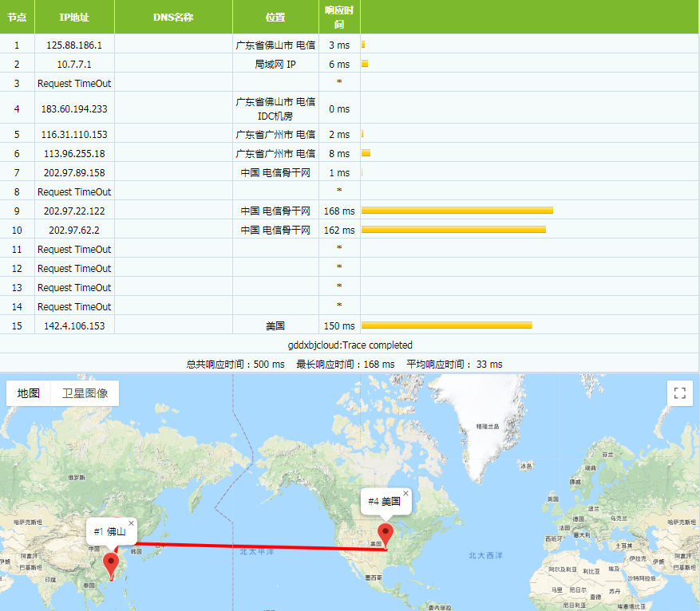
Task: Click the IP地址 column header
Action: (74, 18)
